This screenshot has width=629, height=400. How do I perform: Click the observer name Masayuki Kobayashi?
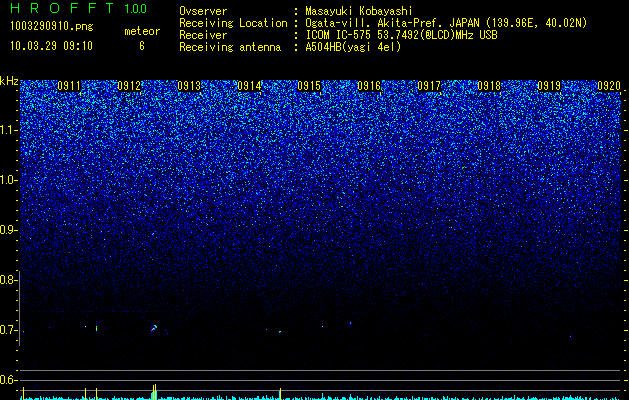(x=359, y=11)
